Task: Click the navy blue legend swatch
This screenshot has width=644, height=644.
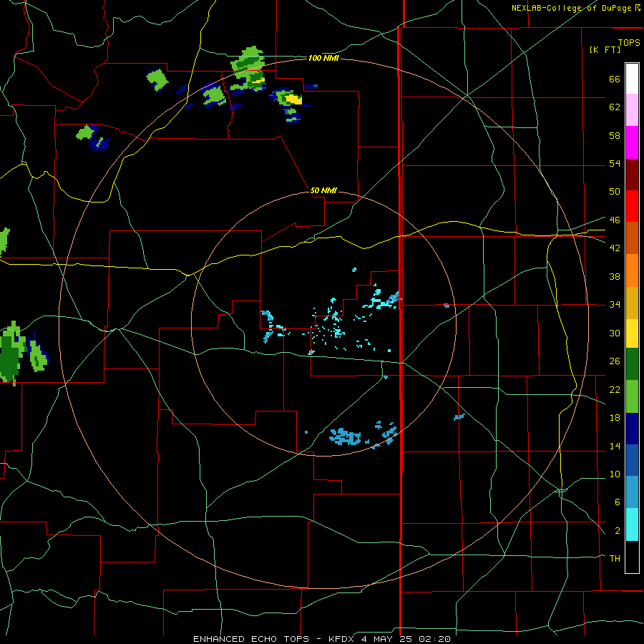Action: point(632,429)
